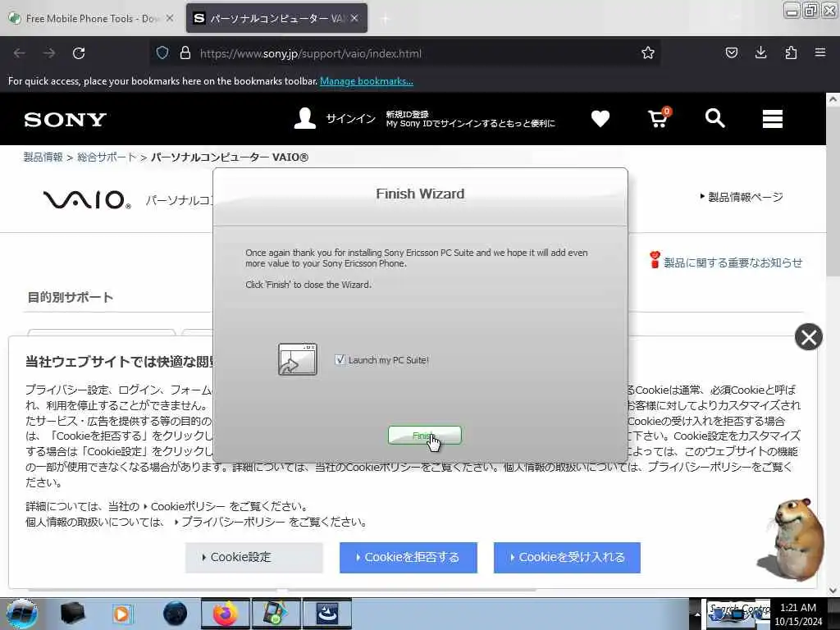Image resolution: width=840 pixels, height=630 pixels.
Task: Click the サインイン sign-in link
Action: tap(351, 118)
